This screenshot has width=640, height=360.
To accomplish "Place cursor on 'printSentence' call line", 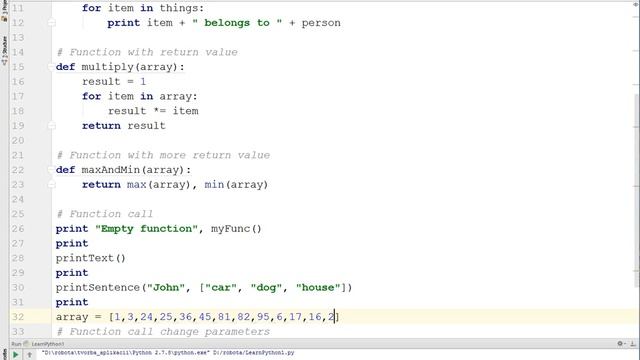I will click(x=204, y=287).
